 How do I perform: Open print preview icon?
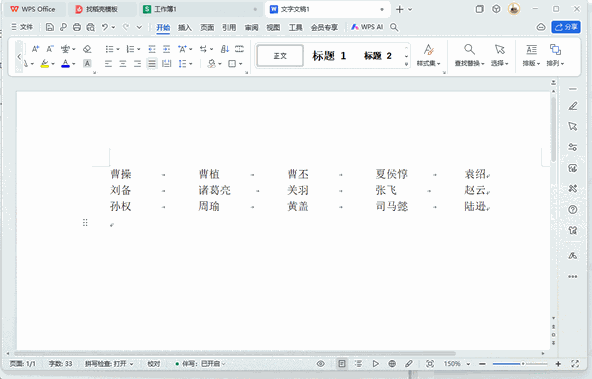[91, 27]
